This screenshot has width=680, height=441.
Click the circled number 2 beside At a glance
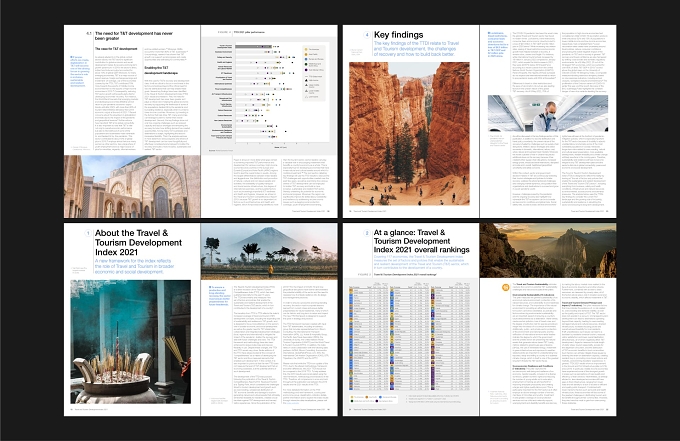tap(367, 233)
